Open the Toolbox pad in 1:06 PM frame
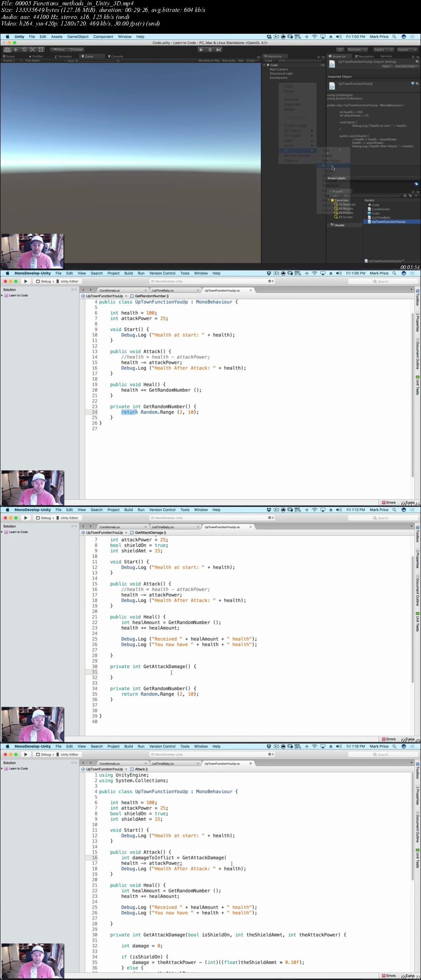 417,297
